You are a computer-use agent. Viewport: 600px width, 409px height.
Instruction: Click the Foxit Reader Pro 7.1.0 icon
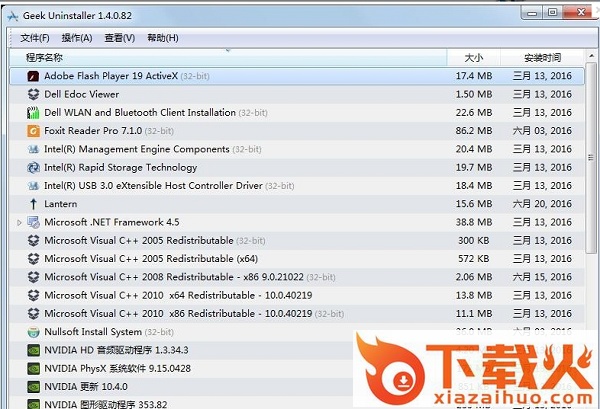click(x=33, y=131)
